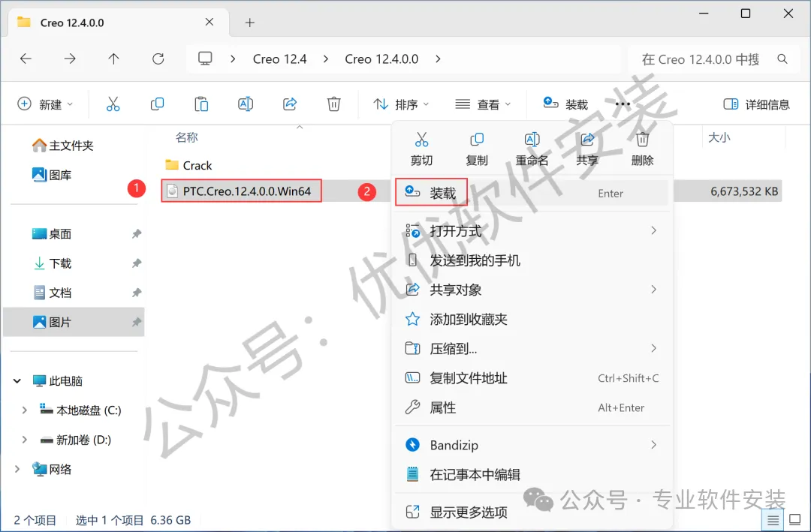The image size is (811, 532).
Task: Click 重命名 in the context menu
Action: (x=532, y=149)
